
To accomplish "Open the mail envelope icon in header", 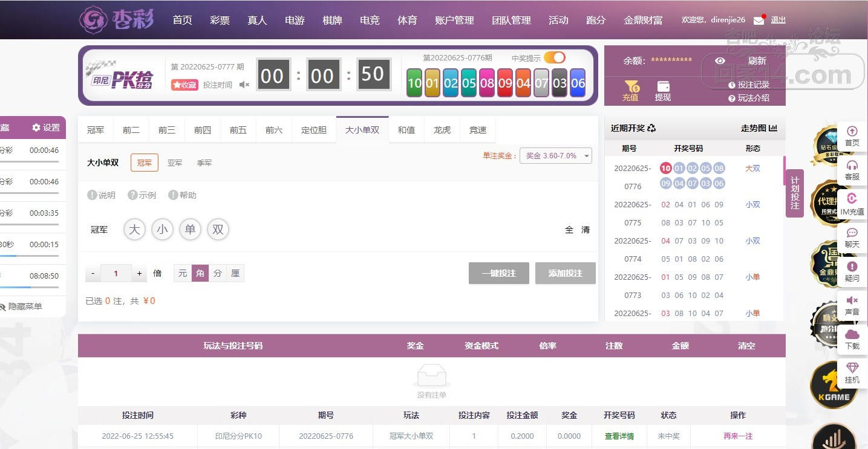I will (x=759, y=20).
